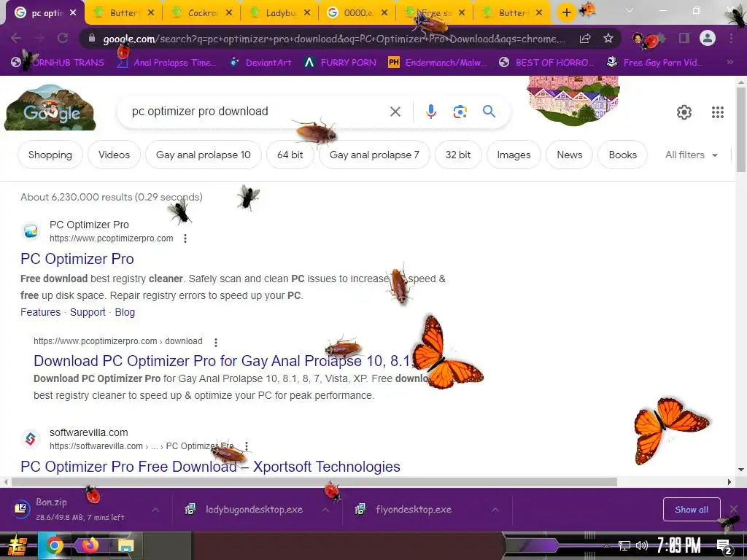Adjust volume from system tray
The image size is (747, 560).
tap(642, 545)
